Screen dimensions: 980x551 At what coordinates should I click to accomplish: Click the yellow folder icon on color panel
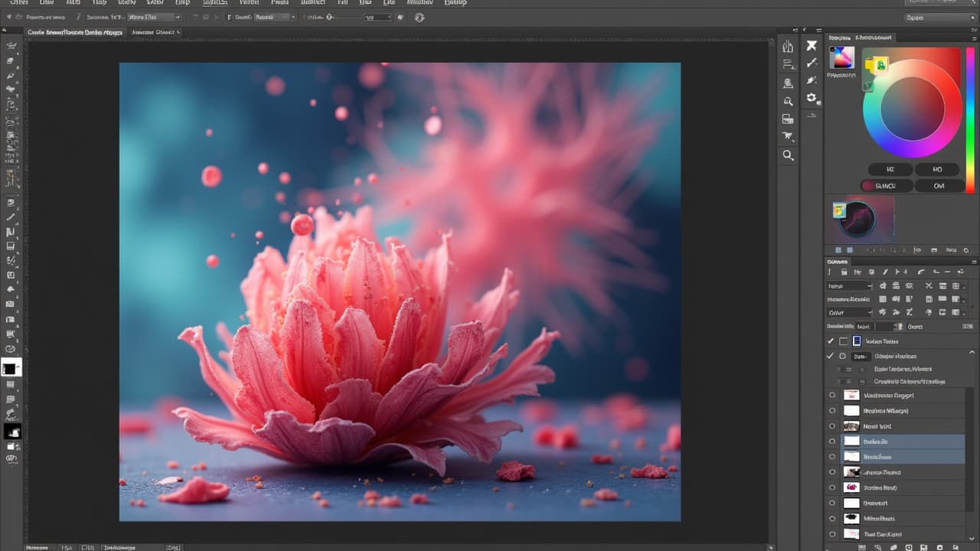877,65
